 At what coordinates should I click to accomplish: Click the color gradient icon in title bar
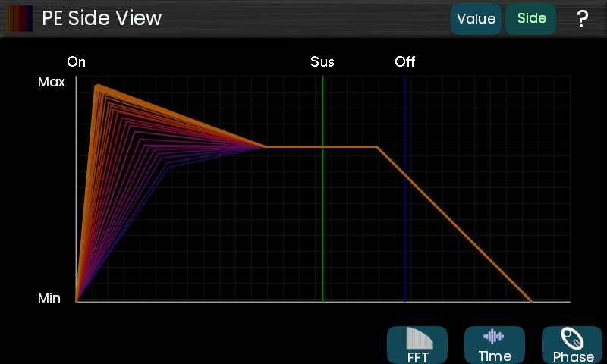point(19,18)
